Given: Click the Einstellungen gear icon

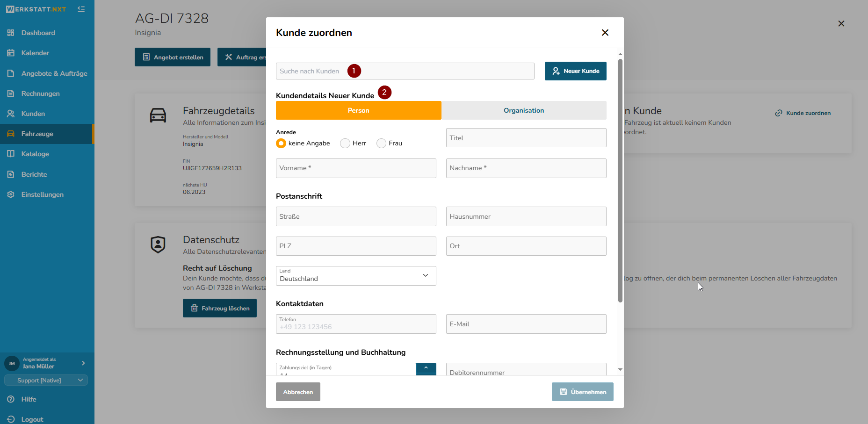Looking at the screenshot, I should tap(11, 194).
